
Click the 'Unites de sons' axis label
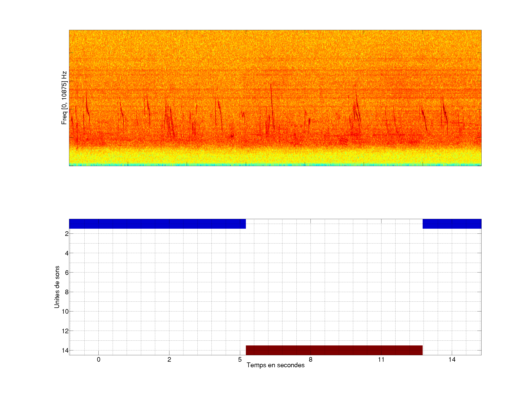(57, 287)
